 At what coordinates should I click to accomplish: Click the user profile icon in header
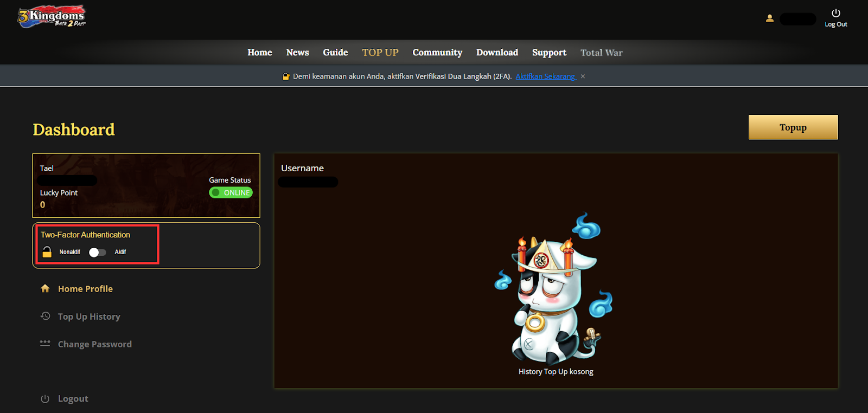(x=769, y=18)
